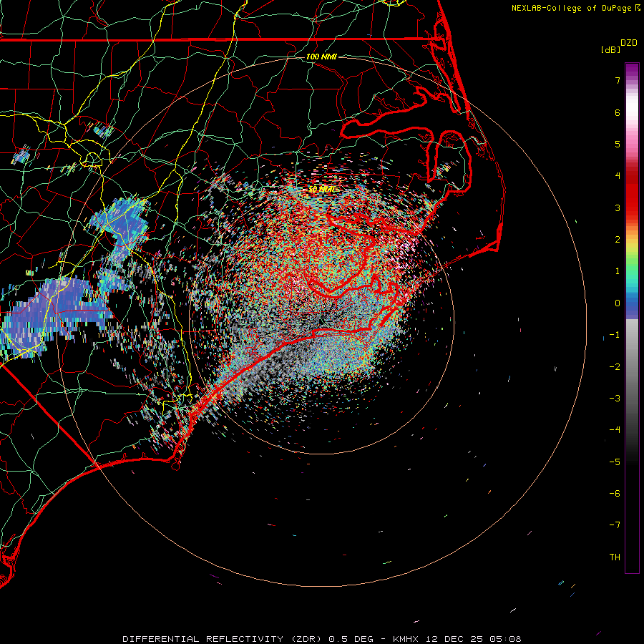Click the "4" value on the color scale
Image resolution: width=644 pixels, height=644 pixels.
pos(618,176)
